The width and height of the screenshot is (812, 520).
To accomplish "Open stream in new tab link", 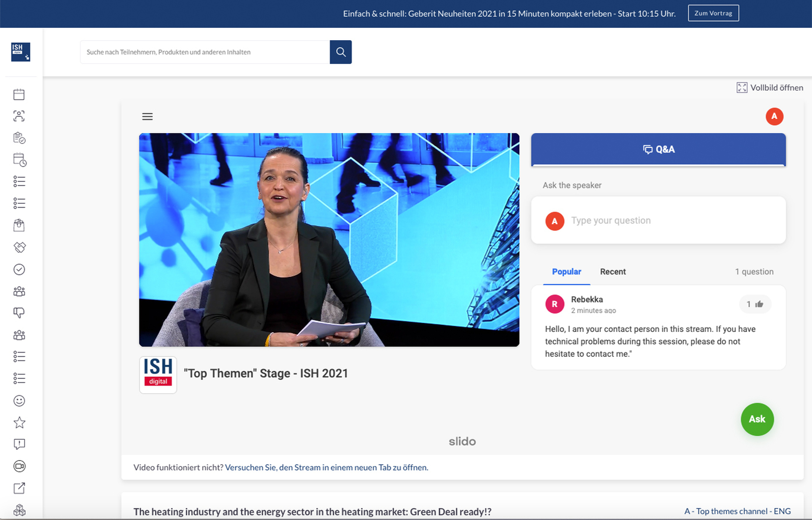I will 327,467.
